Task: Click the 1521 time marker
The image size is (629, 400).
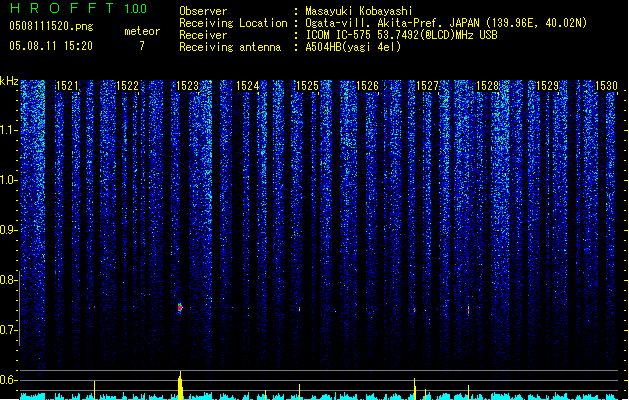Action: pyautogui.click(x=67, y=86)
